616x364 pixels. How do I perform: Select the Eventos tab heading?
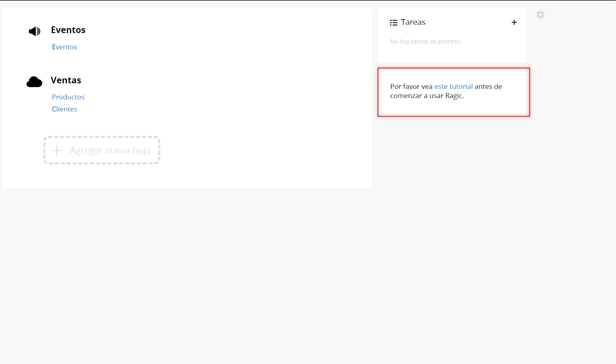(x=68, y=30)
